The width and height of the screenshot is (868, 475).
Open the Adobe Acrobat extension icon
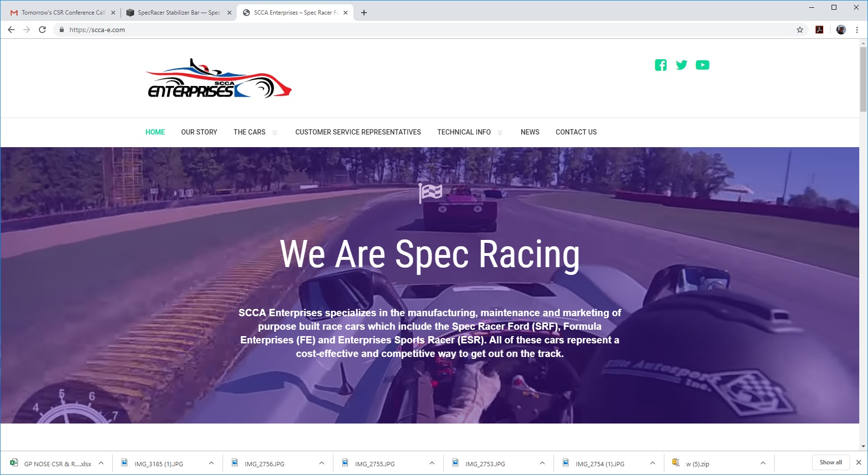[819, 30]
